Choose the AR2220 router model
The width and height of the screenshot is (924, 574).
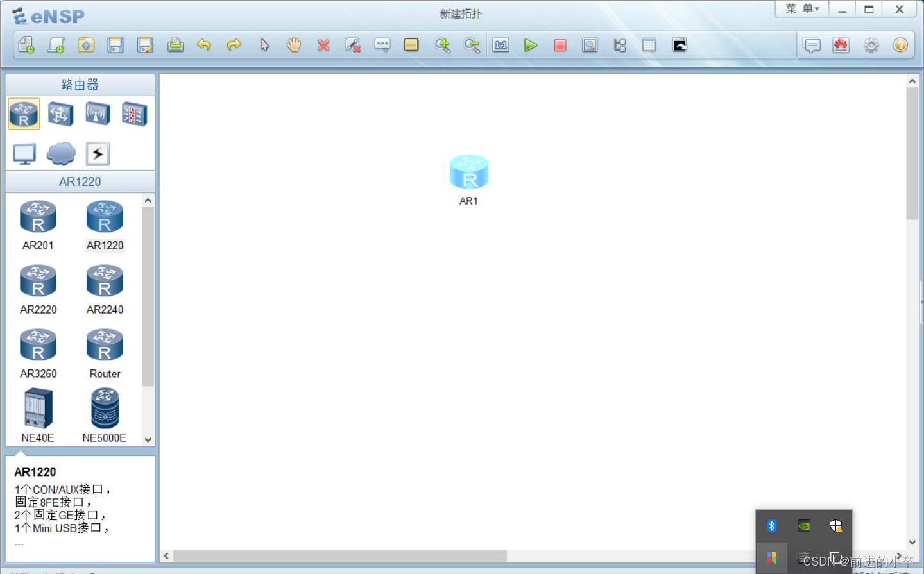click(38, 290)
